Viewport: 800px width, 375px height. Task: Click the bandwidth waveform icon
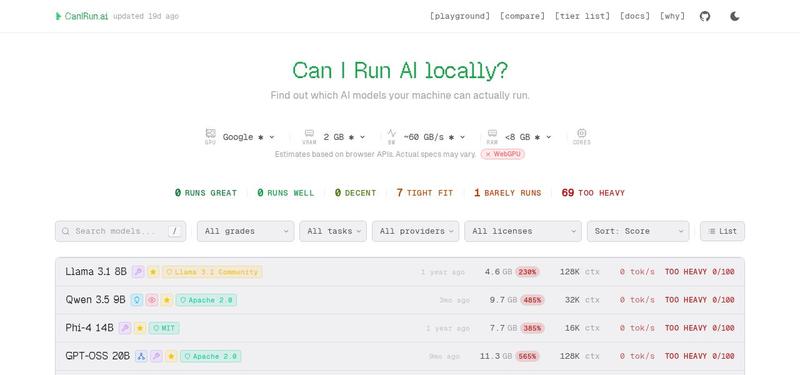point(391,133)
